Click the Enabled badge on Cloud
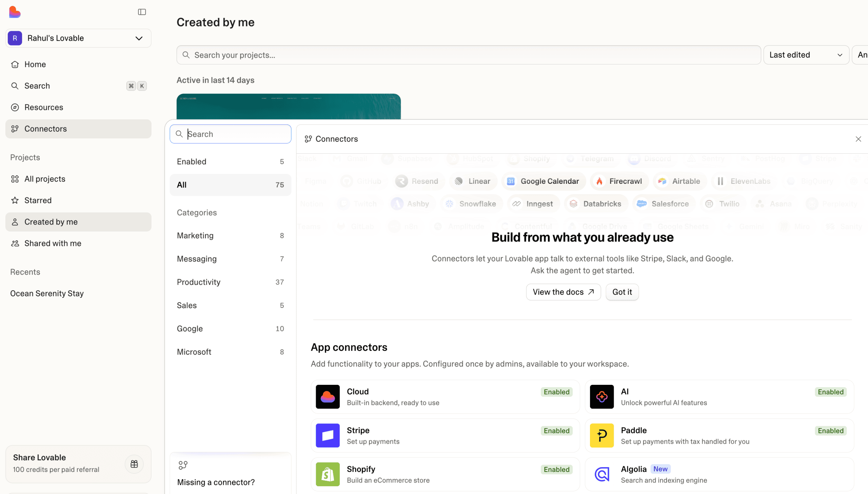Image resolution: width=868 pixels, height=494 pixels. 557,392
